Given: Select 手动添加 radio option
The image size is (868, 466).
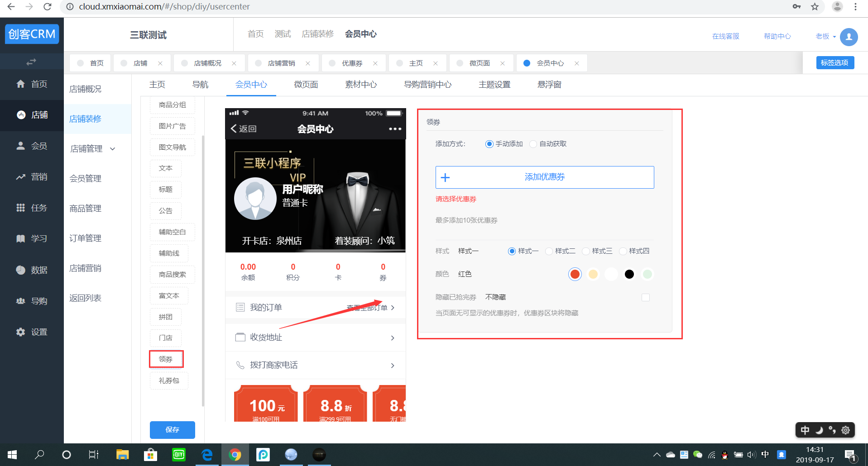Looking at the screenshot, I should (x=489, y=144).
